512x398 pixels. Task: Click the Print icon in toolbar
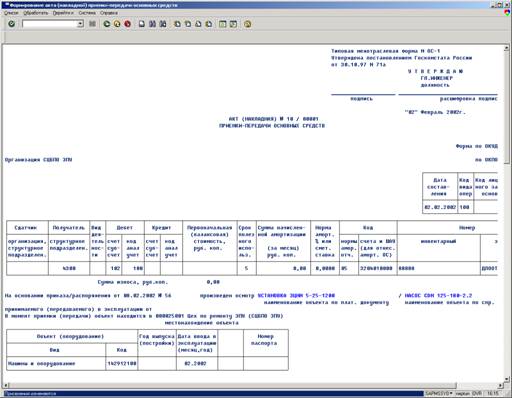pos(142,24)
